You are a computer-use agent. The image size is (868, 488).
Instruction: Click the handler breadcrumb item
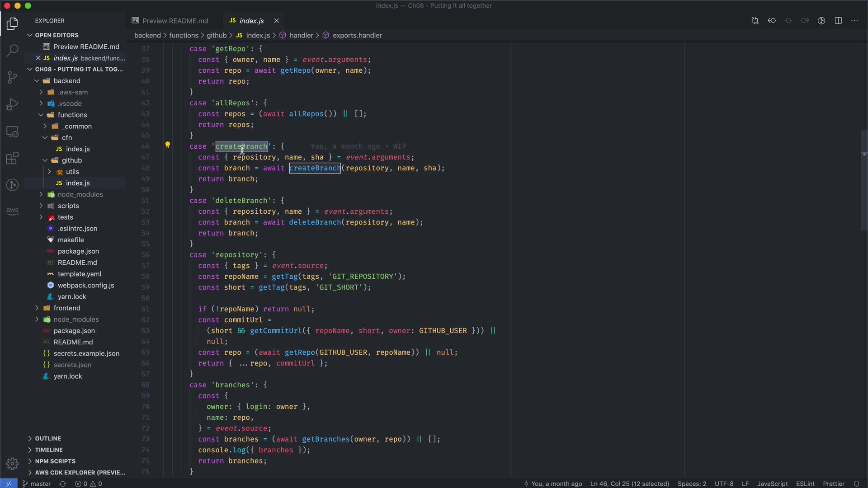tap(301, 35)
